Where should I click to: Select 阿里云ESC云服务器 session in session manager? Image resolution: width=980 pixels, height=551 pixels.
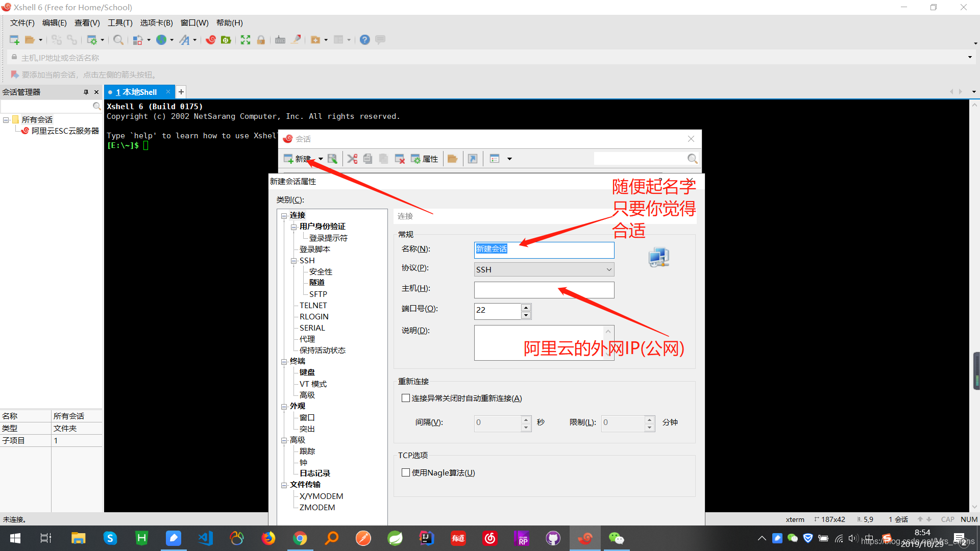click(x=65, y=131)
